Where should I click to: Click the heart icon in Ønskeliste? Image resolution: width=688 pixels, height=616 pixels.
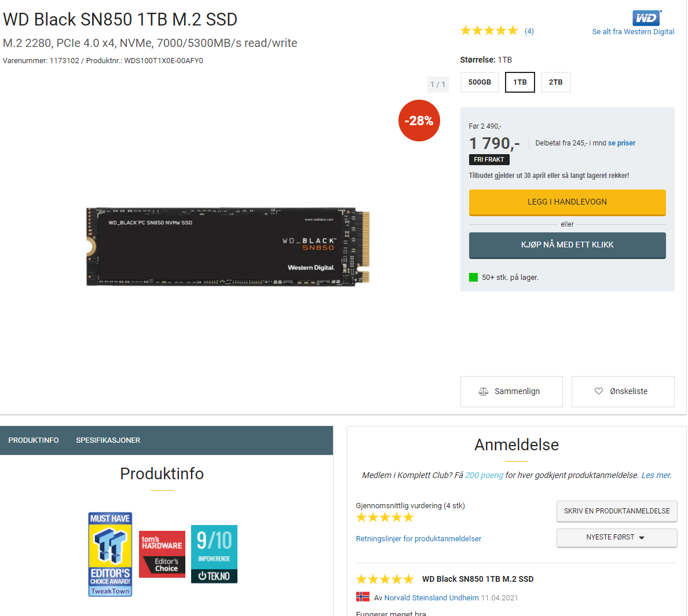[x=598, y=391]
